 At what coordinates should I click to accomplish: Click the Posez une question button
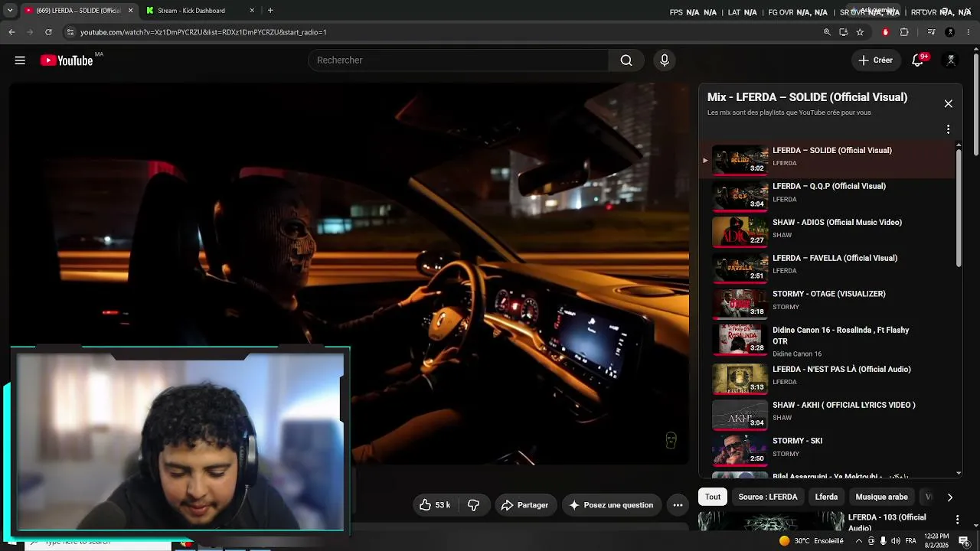click(x=610, y=505)
